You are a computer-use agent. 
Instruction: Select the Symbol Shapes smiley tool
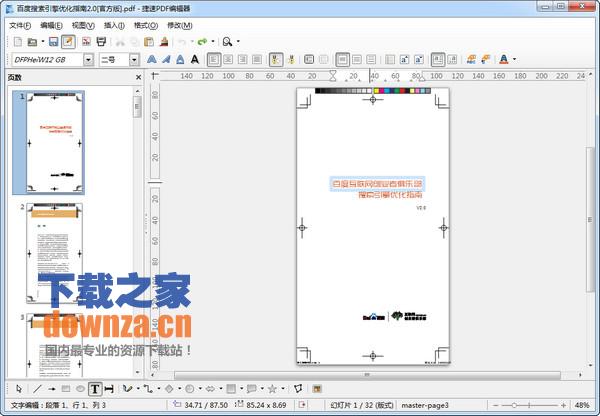click(x=189, y=389)
